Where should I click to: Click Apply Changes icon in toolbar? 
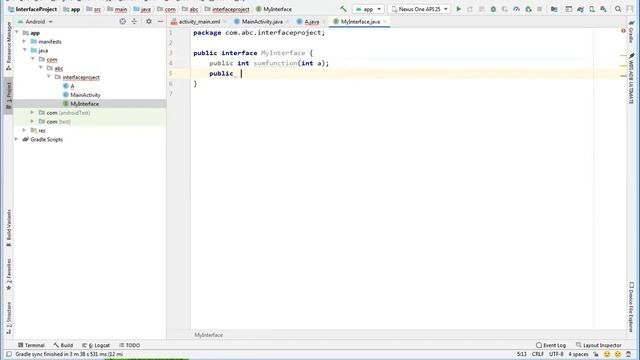pos(470,9)
